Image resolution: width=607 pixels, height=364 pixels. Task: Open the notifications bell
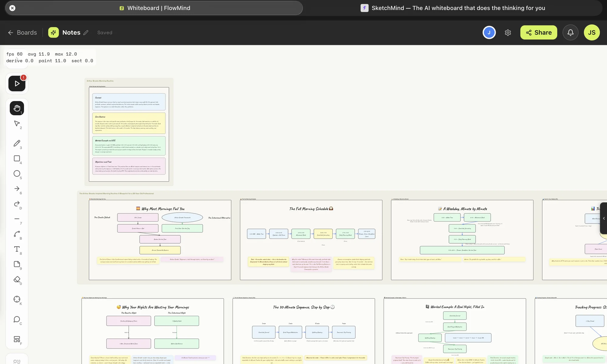click(571, 32)
